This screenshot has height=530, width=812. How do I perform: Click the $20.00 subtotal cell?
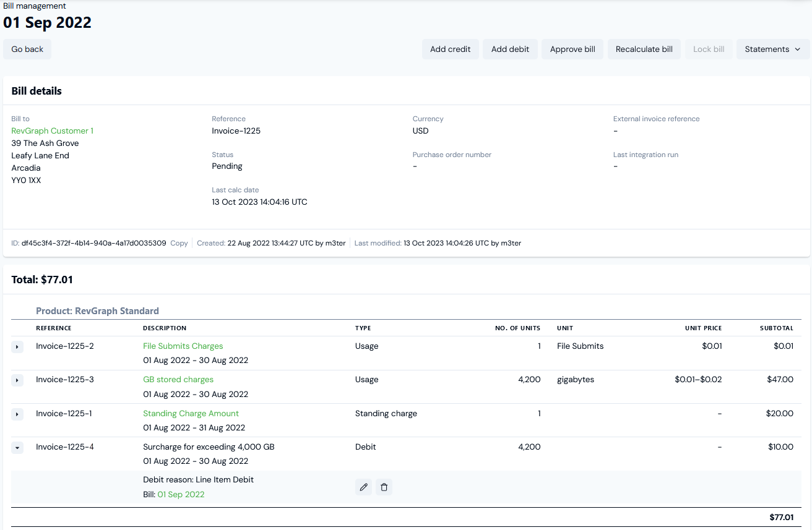pyautogui.click(x=780, y=414)
